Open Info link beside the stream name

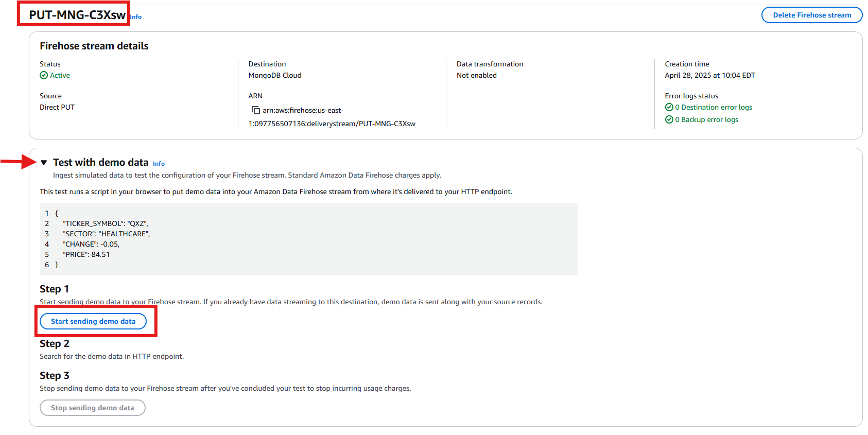click(136, 17)
